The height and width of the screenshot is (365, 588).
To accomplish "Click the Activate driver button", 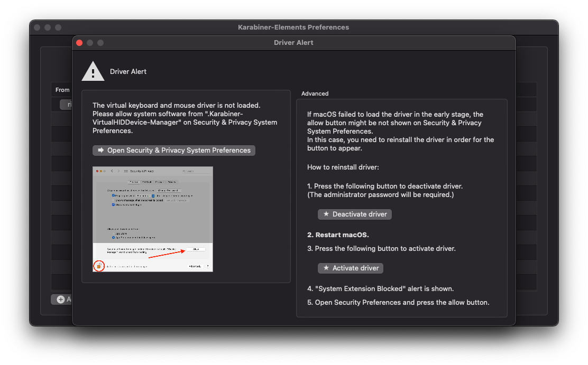I will pyautogui.click(x=350, y=268).
